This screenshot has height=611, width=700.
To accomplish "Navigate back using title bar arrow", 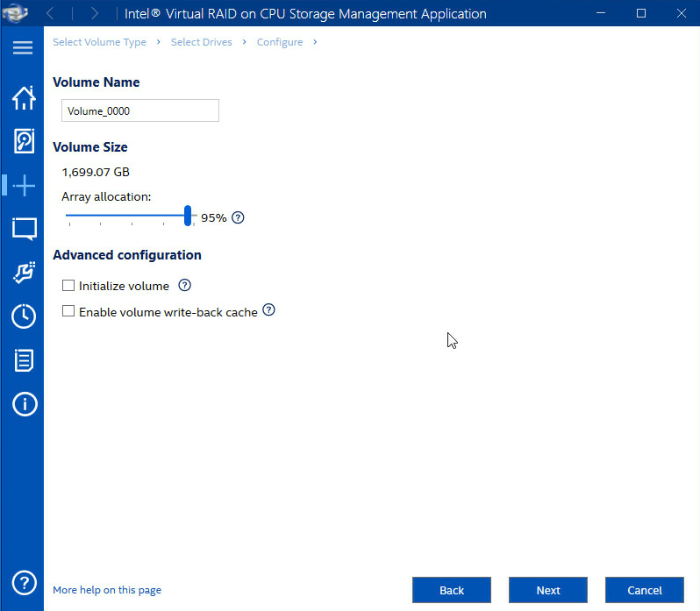I will coord(51,13).
